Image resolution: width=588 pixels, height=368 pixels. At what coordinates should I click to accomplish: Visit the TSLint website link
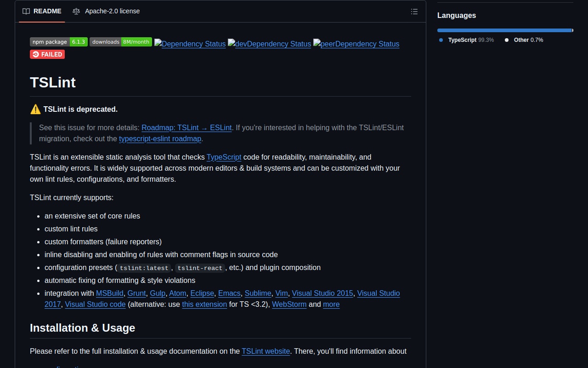(x=266, y=351)
